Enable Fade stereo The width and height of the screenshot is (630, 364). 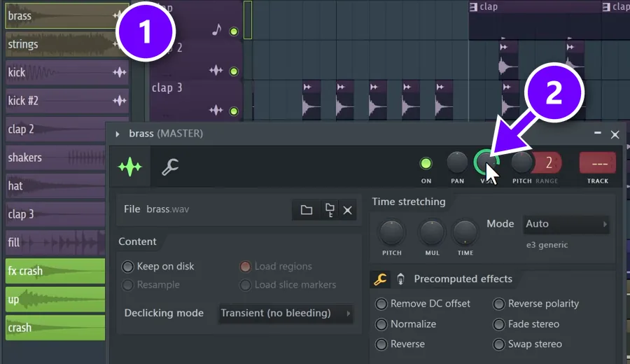click(498, 324)
